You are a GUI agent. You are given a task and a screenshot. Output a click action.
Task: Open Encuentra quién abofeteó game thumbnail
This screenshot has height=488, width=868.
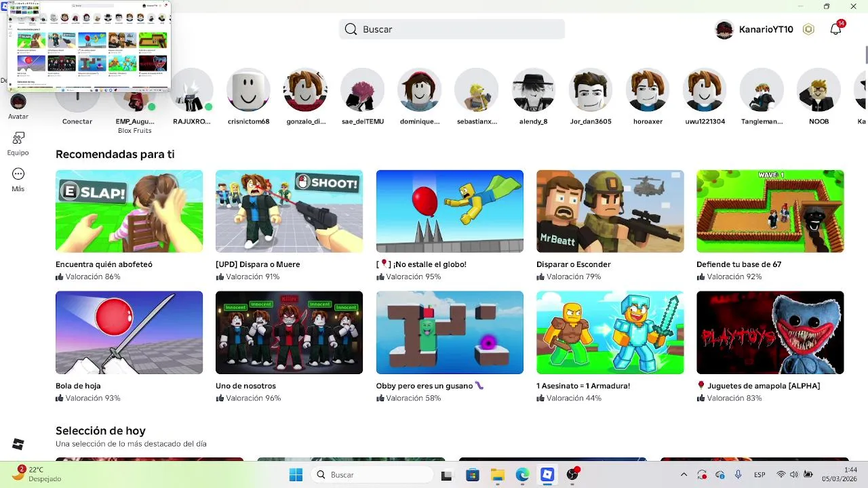129,211
